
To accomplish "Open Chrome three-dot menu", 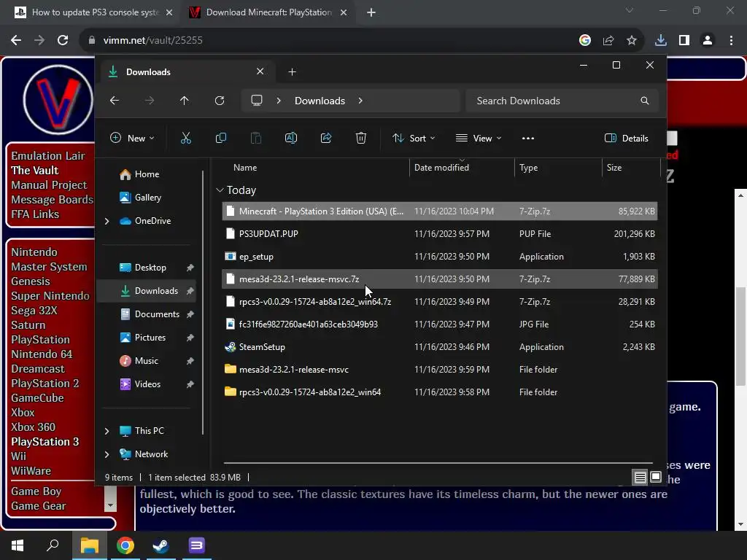I will click(731, 40).
